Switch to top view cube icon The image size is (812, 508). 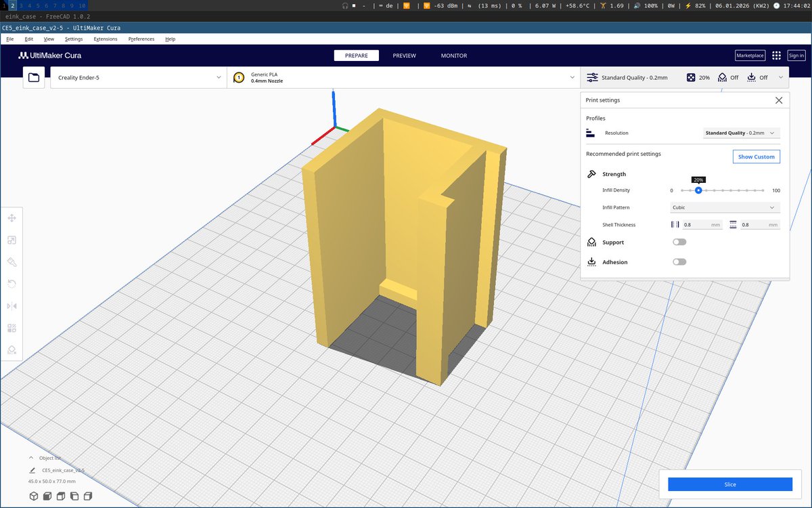point(60,496)
